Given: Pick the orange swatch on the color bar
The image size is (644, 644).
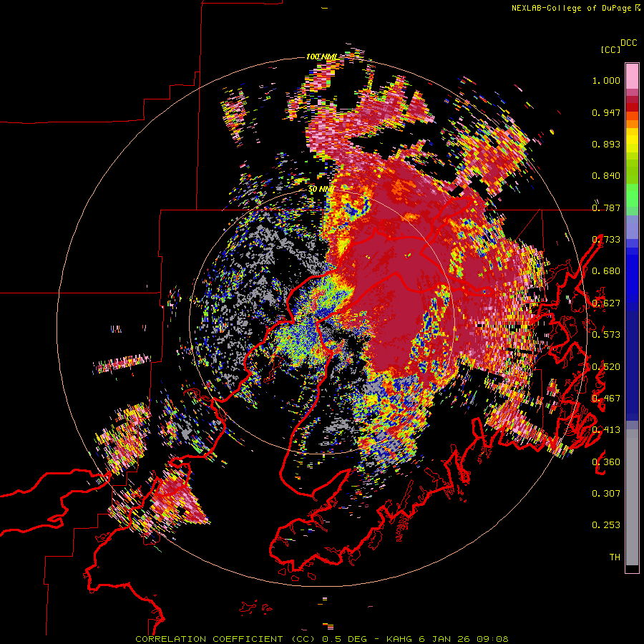Looking at the screenshot, I should (632, 124).
